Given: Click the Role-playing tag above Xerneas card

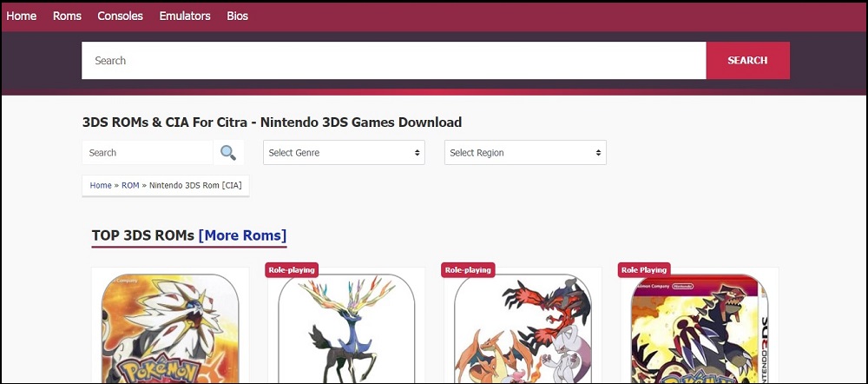Looking at the screenshot, I should [x=292, y=270].
